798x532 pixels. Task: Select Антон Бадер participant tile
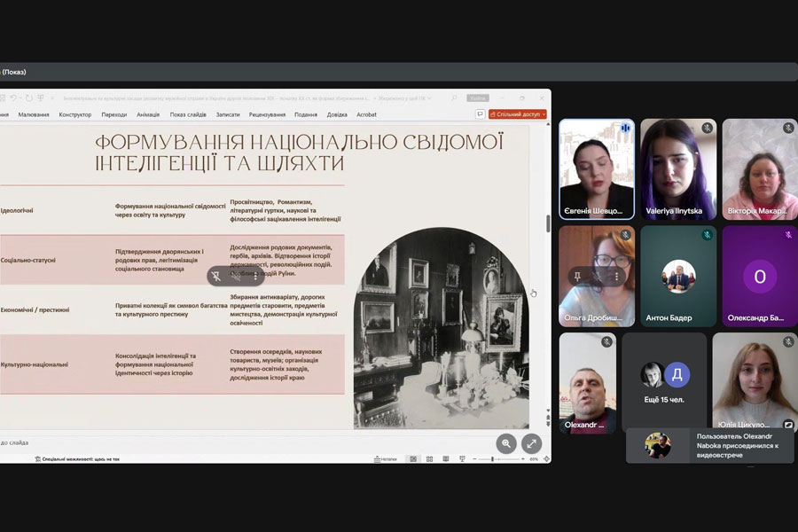pos(678,276)
